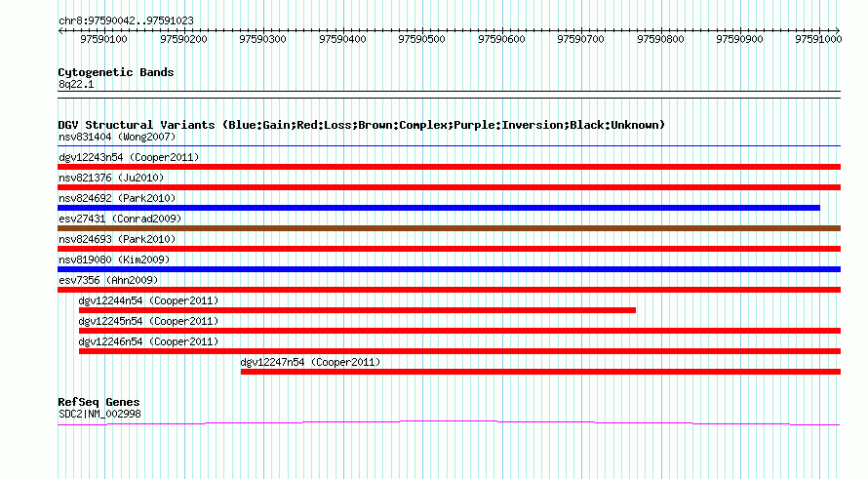This screenshot has height=479, width=868.
Task: Click the red bar for esv7356
Action: tap(449, 290)
